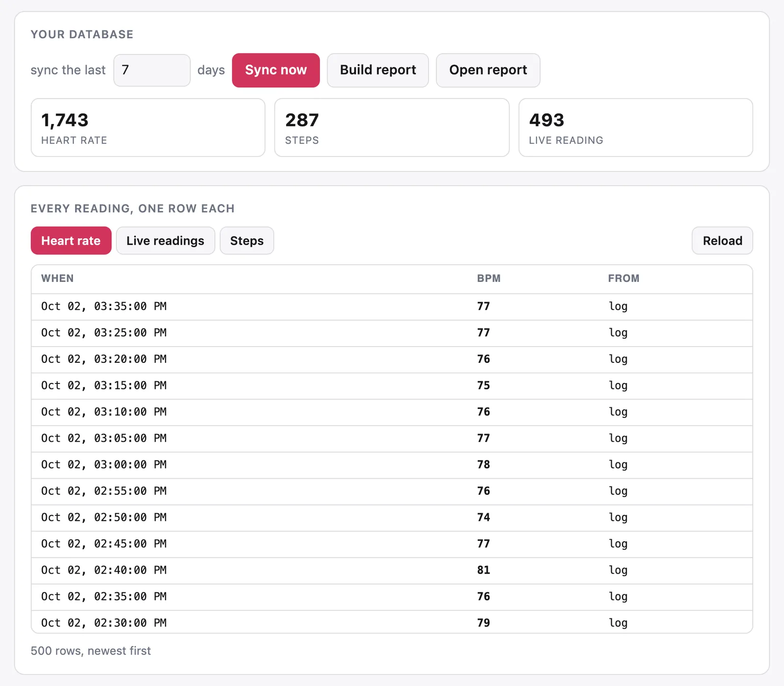
Task: Click the Sync now button
Action: click(276, 70)
